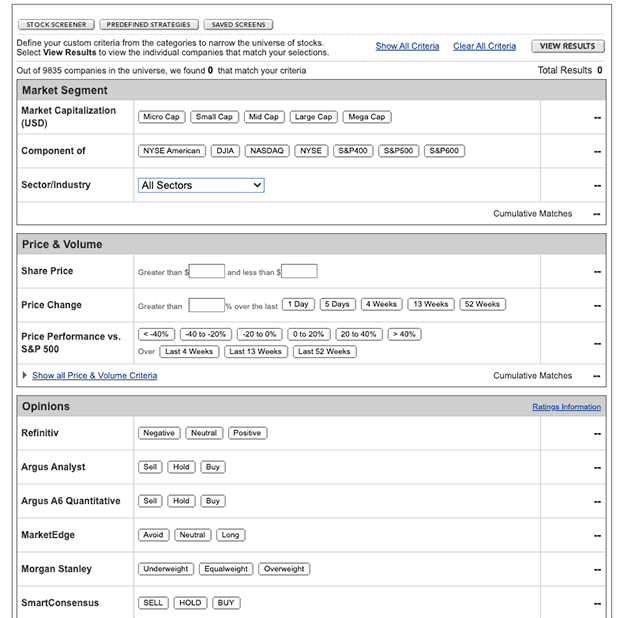Open the Saved Screens tab
Image resolution: width=624 pixels, height=618 pixels.
[237, 24]
